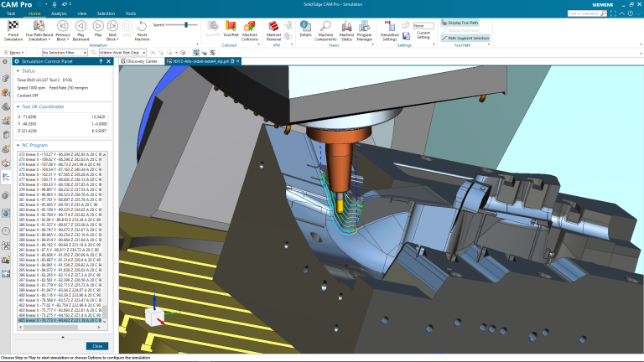Image resolution: width=644 pixels, height=362 pixels.
Task: Switch to the Analysis ribbon tab
Action: tap(59, 13)
